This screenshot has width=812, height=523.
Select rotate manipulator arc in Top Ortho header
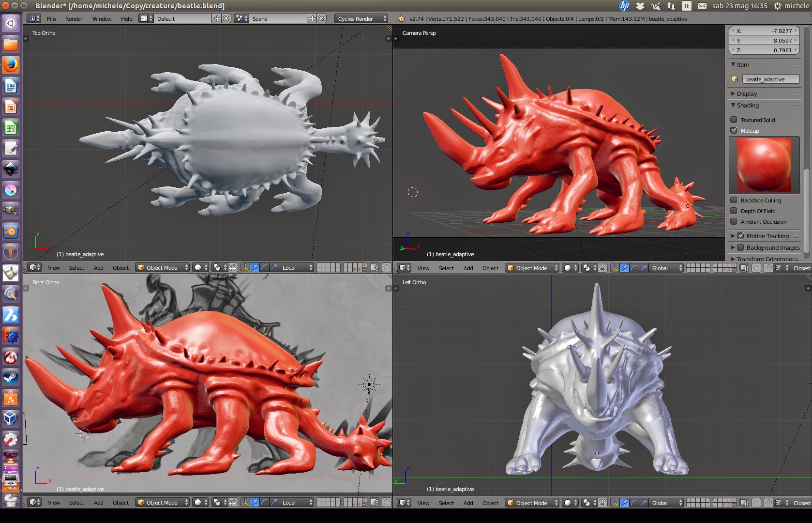coord(264,267)
